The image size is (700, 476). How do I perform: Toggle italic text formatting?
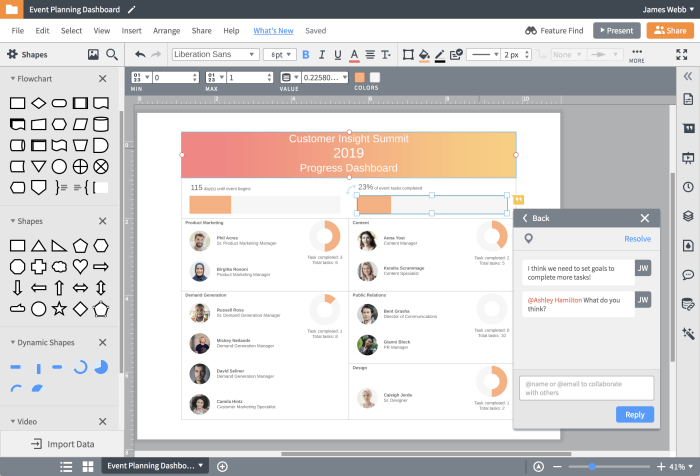[322, 54]
